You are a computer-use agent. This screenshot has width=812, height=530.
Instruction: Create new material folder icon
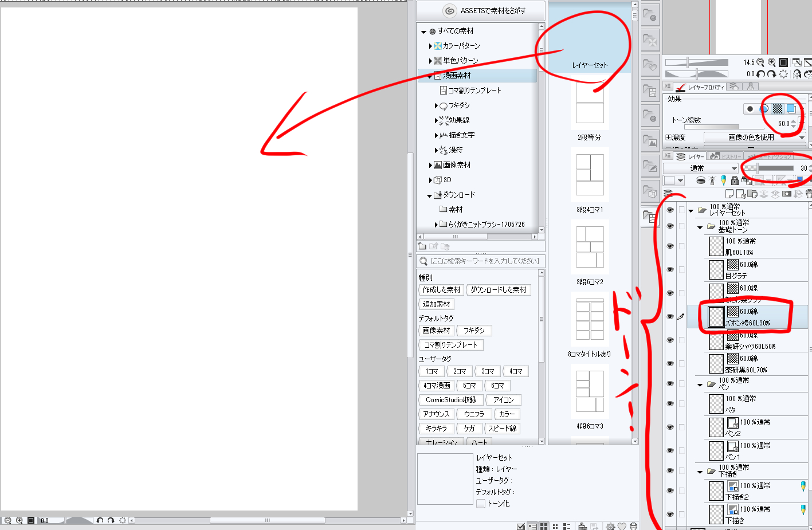click(422, 246)
